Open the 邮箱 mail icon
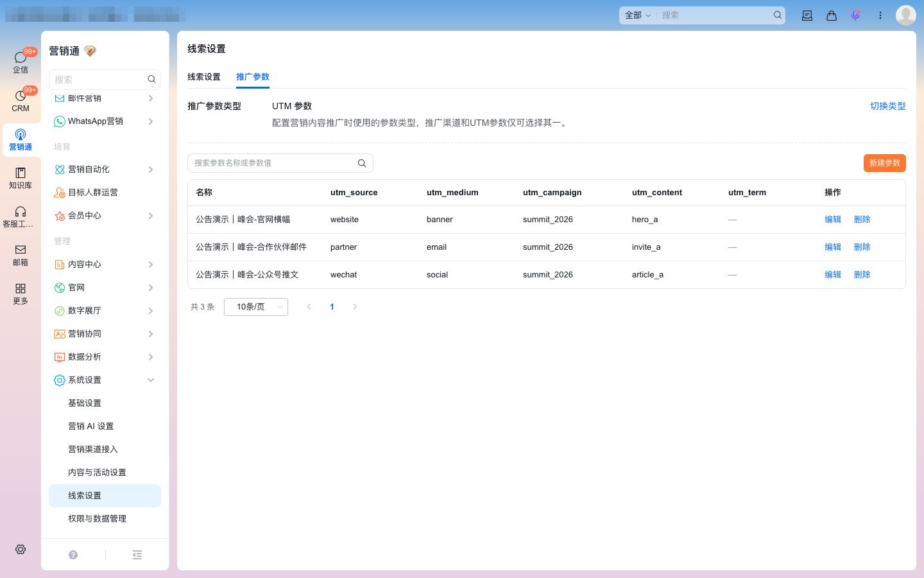This screenshot has width=924, height=578. click(21, 255)
